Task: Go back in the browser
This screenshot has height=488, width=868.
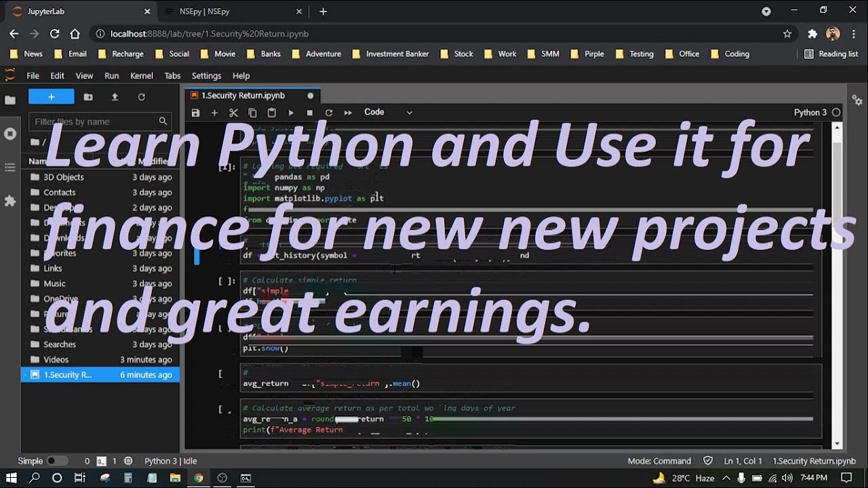Action: tap(14, 34)
